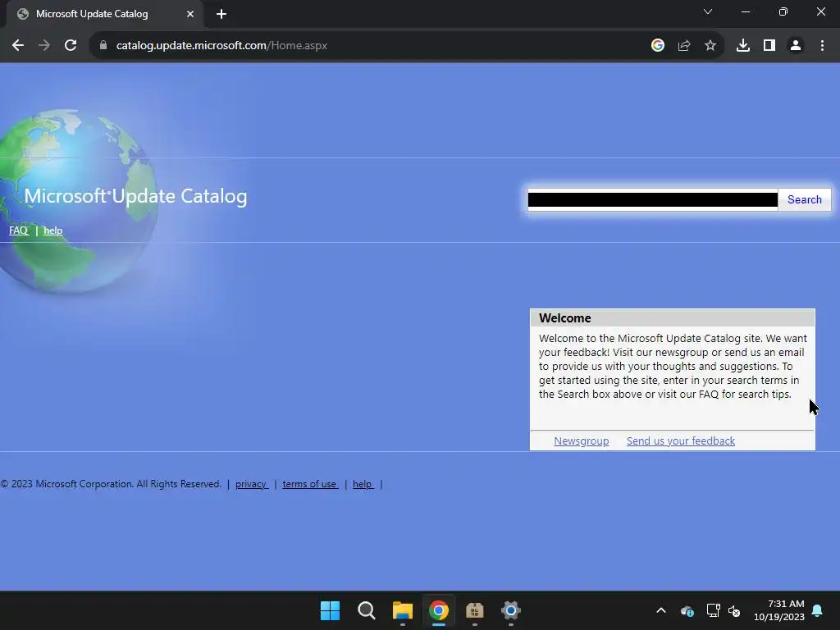The height and width of the screenshot is (630, 840).
Task: Reload the Microsoft Update Catalog page
Action: pyautogui.click(x=71, y=46)
